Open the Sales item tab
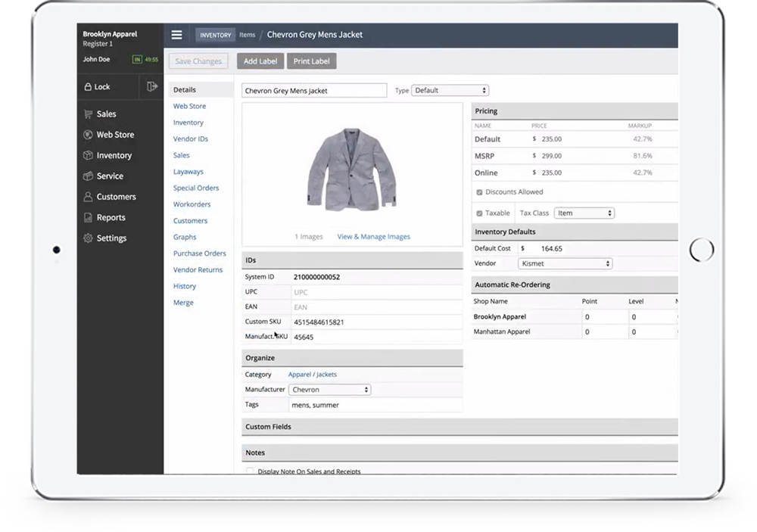The height and width of the screenshot is (532, 757). pyautogui.click(x=182, y=155)
